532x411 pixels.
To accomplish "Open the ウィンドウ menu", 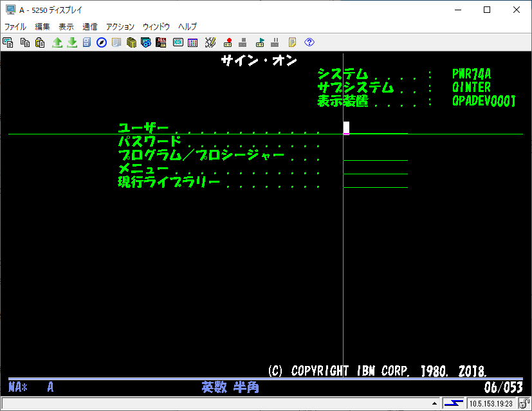I will 156,26.
